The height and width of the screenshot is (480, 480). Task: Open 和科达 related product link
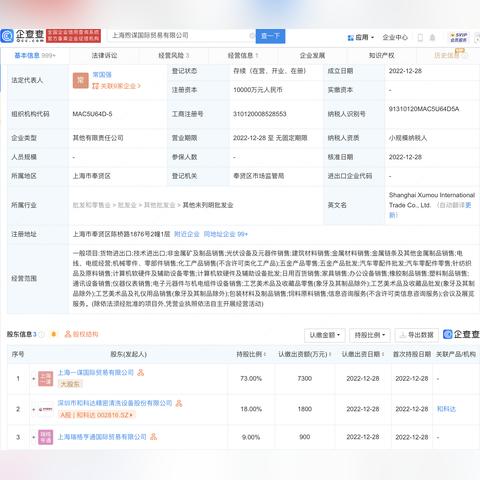[x=446, y=409]
